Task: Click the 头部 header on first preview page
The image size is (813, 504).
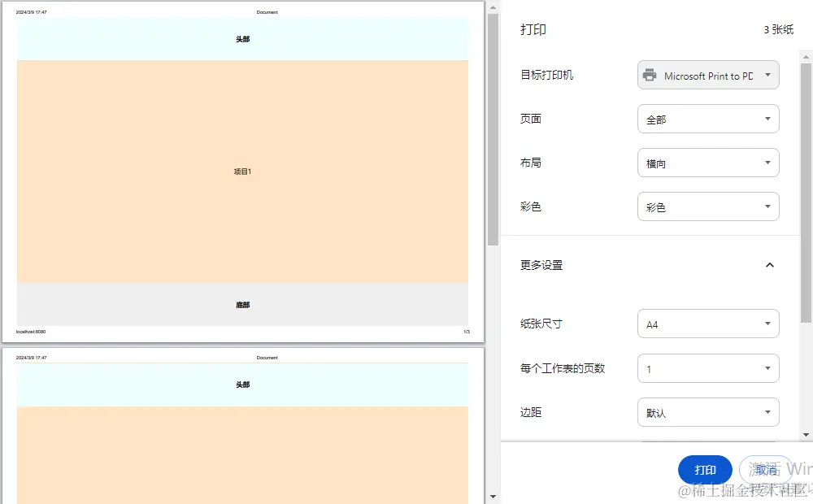Action: [242, 39]
